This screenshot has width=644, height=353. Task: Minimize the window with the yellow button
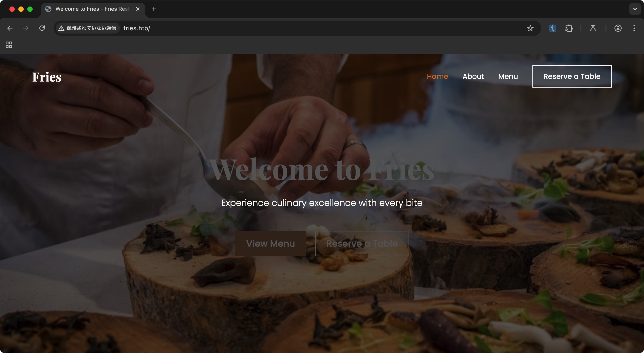pyautogui.click(x=21, y=9)
